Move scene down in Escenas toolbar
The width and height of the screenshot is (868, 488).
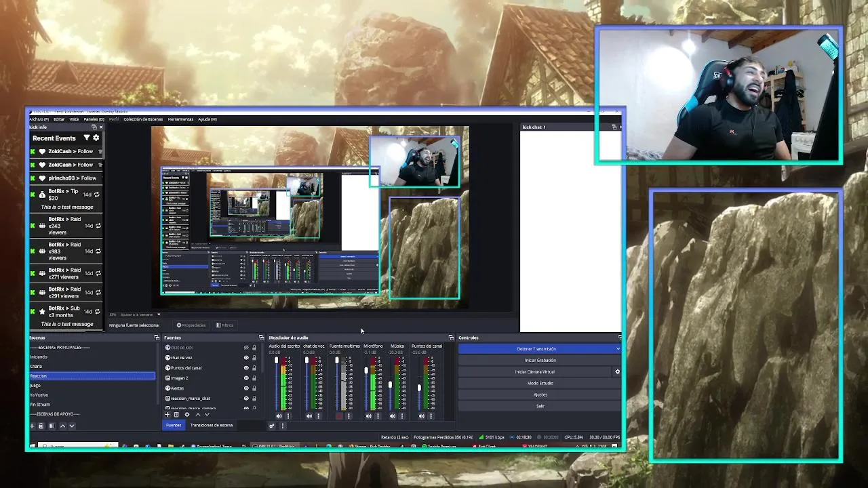coord(72,426)
